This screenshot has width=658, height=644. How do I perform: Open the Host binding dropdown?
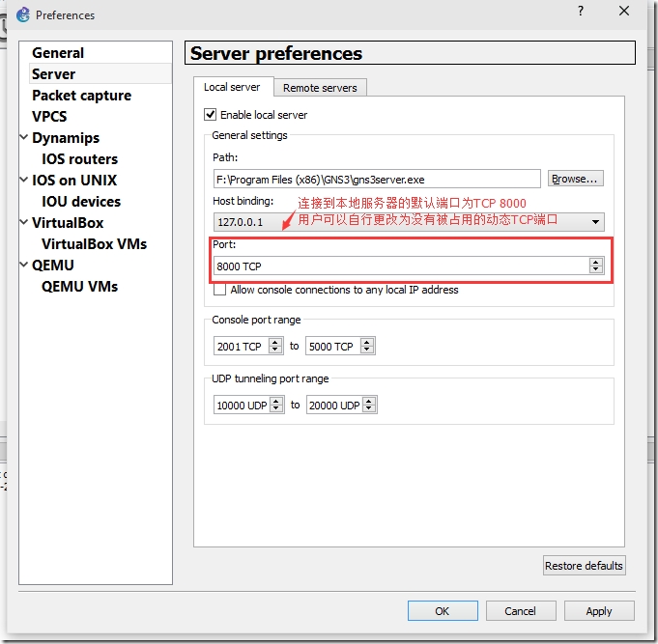click(x=595, y=222)
